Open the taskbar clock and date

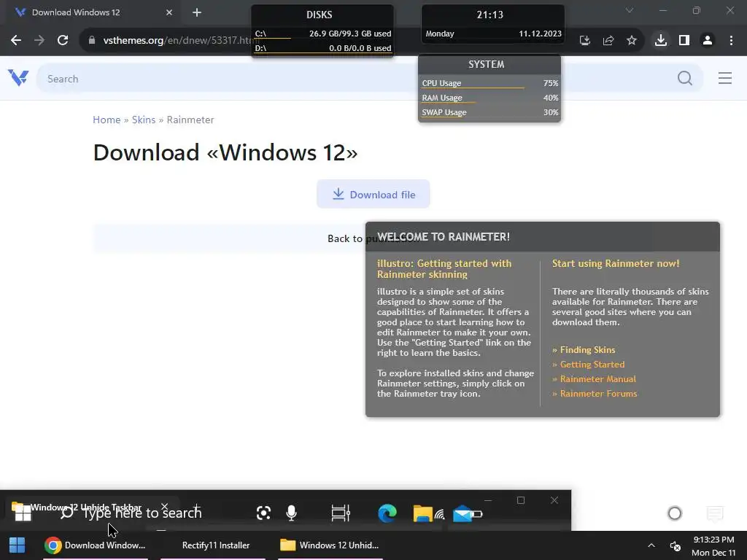tap(713, 545)
